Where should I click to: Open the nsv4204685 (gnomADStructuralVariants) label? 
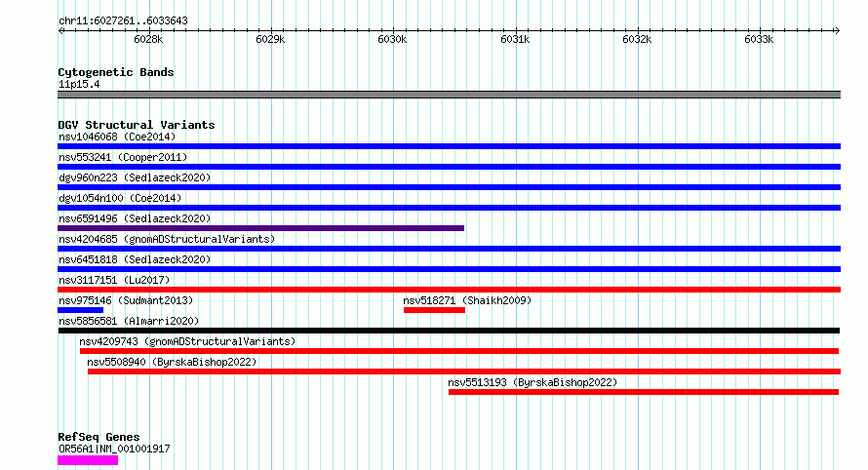click(x=167, y=239)
